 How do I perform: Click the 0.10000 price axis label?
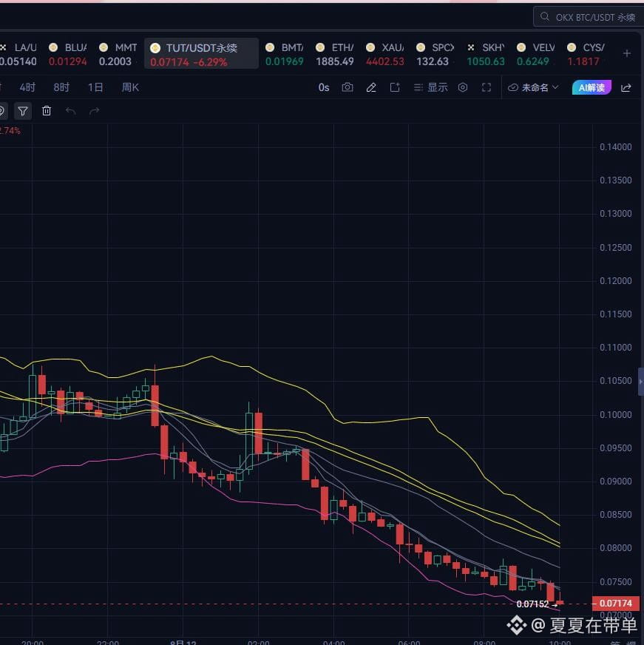pos(616,415)
